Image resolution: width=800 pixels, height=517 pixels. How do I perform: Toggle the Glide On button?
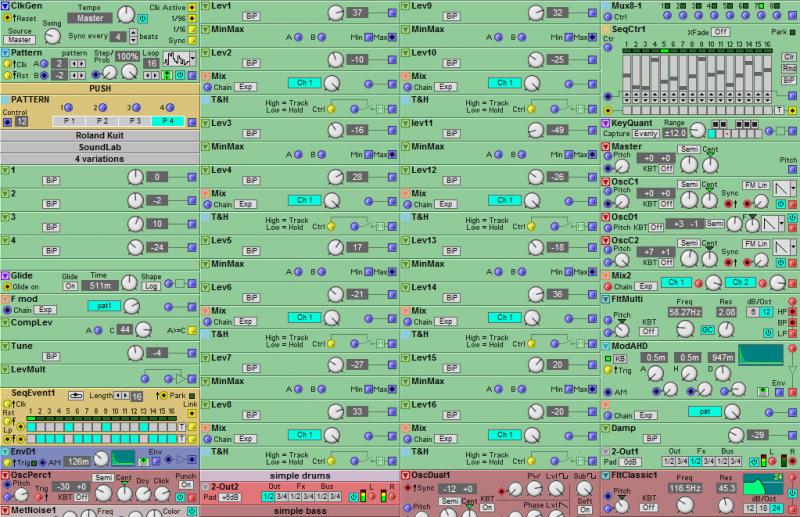(x=70, y=286)
